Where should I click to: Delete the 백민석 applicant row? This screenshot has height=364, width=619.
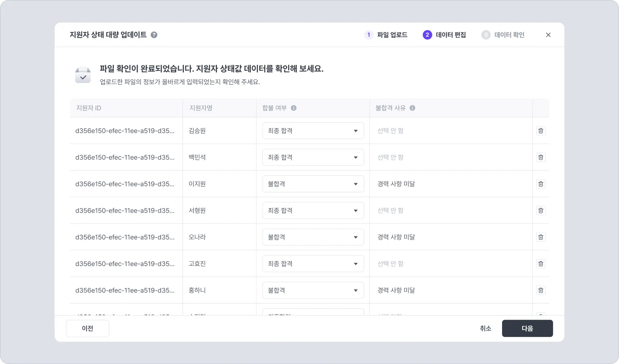click(x=541, y=157)
